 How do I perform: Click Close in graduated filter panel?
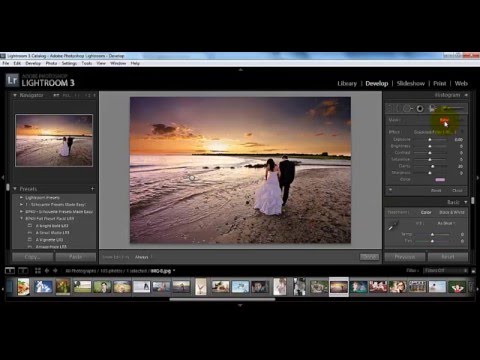(x=457, y=190)
